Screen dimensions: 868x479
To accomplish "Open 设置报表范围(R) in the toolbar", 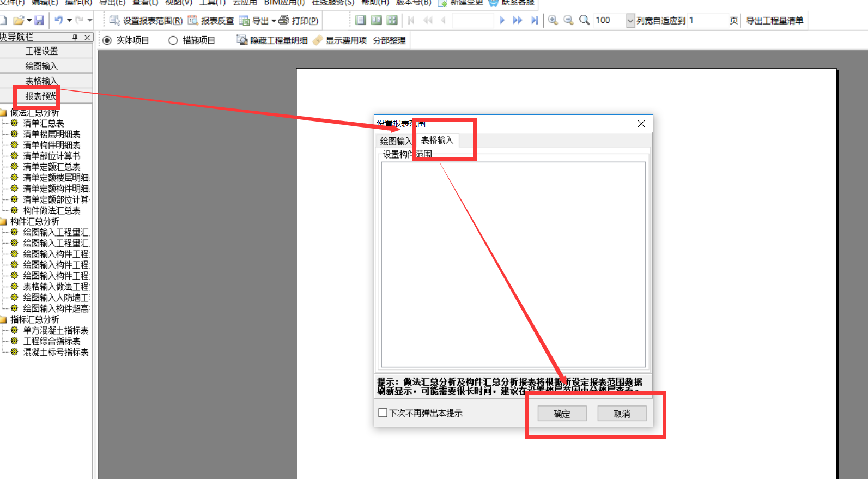I will tap(145, 21).
